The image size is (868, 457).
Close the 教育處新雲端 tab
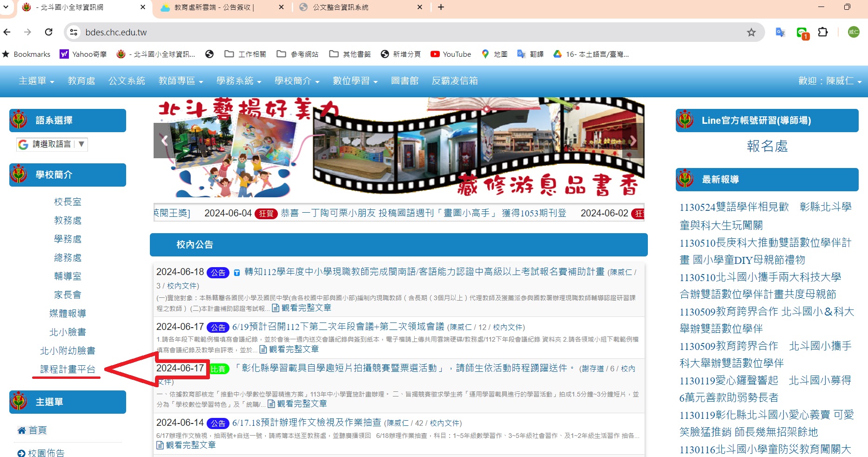281,7
